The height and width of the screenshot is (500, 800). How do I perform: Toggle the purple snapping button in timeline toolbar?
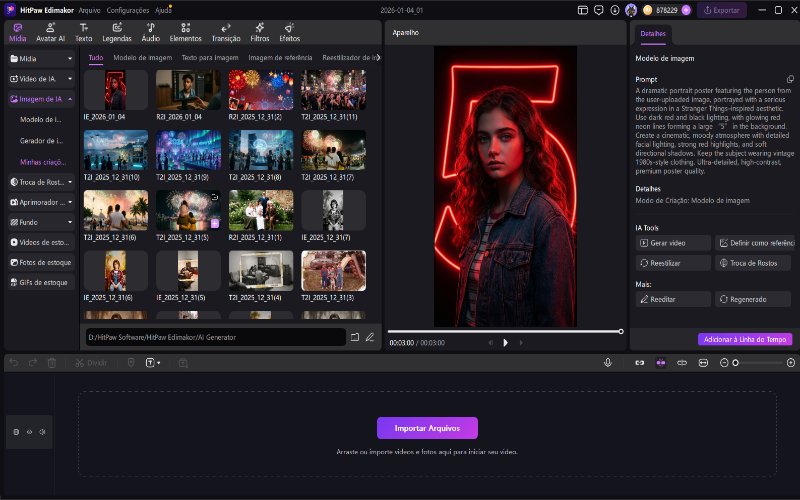660,362
